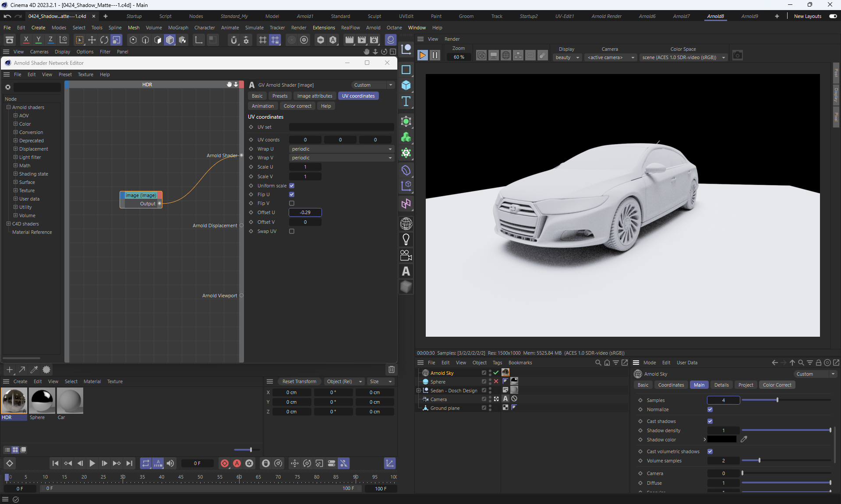Toggle the Flip V checkbox
The height and width of the screenshot is (504, 841).
tap(292, 203)
